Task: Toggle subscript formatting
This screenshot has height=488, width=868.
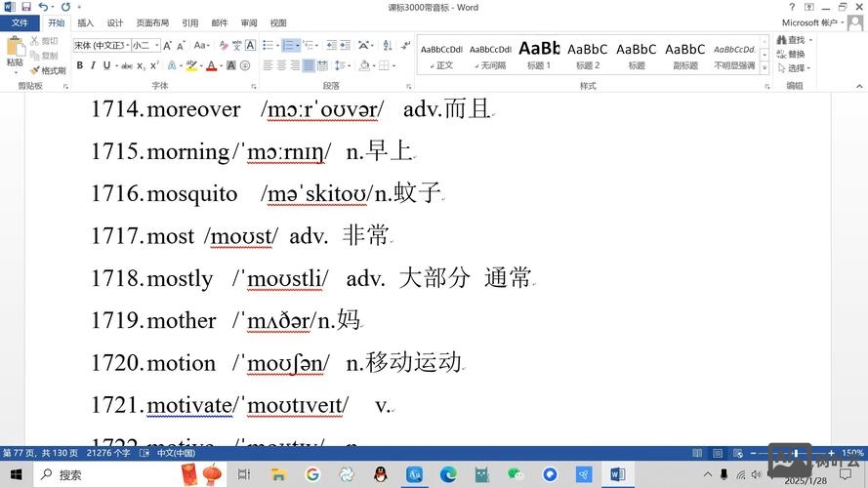Action: pos(142,65)
